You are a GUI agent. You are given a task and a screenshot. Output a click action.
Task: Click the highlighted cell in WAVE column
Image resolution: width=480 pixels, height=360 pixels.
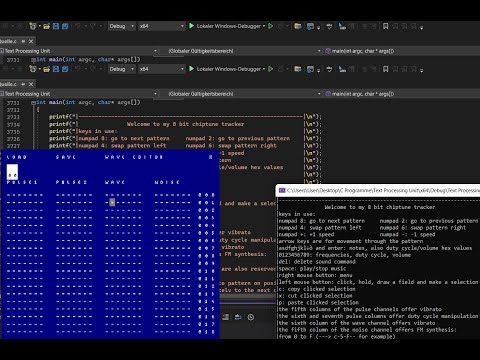click(112, 202)
